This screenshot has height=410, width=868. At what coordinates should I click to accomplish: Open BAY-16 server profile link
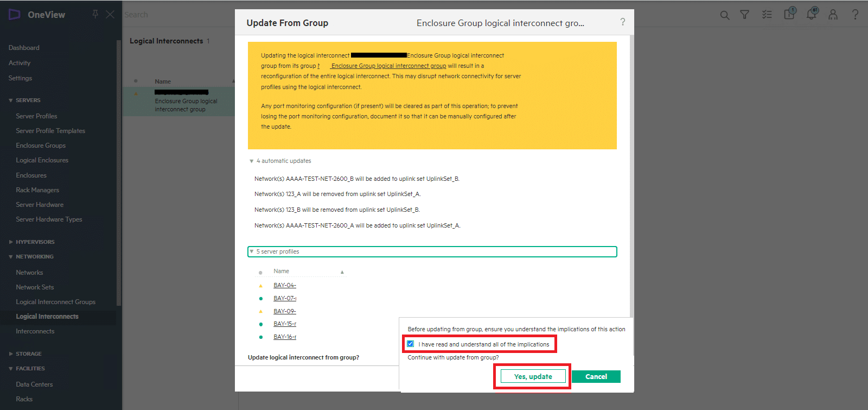pyautogui.click(x=285, y=337)
